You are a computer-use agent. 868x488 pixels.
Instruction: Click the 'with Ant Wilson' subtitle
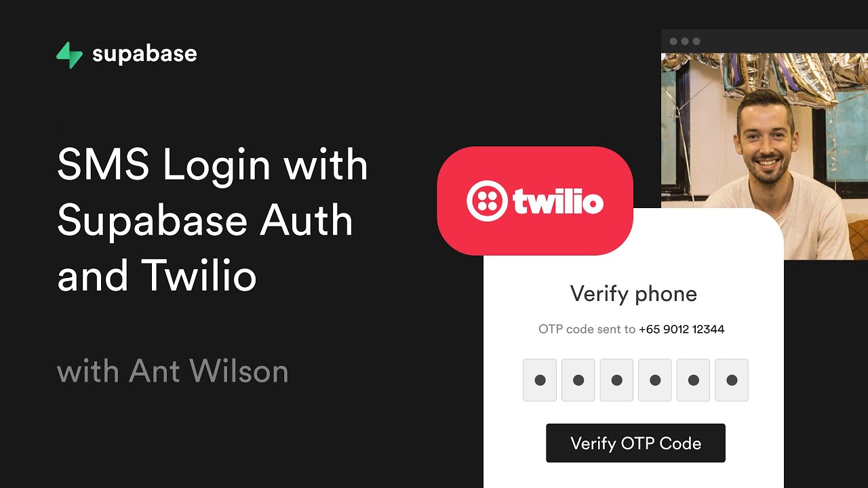coord(173,371)
